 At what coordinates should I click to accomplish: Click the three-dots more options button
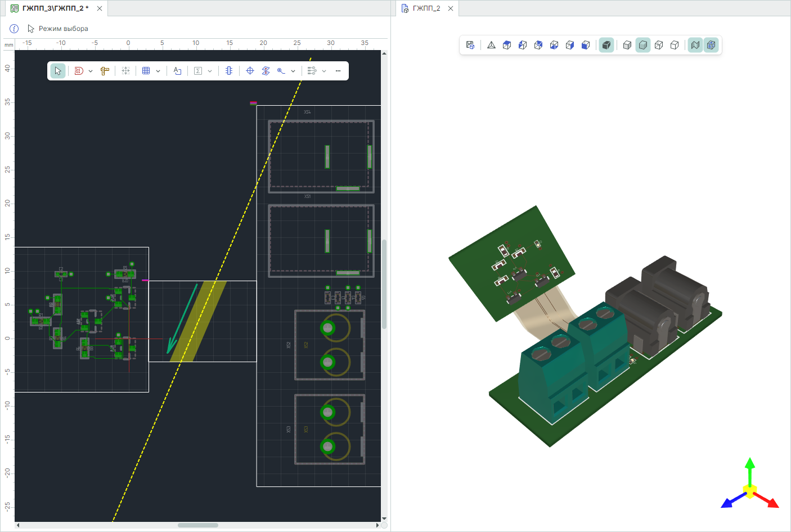[338, 71]
